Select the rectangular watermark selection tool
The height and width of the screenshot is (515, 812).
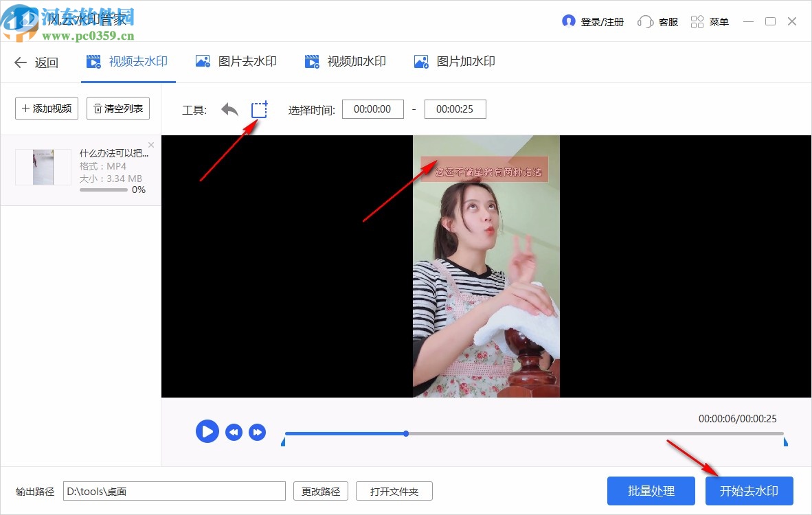click(x=258, y=108)
